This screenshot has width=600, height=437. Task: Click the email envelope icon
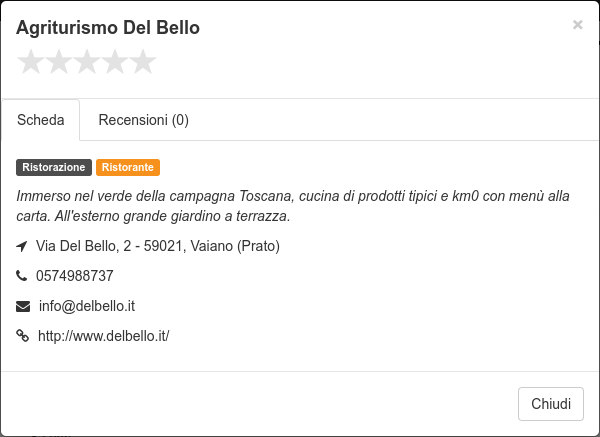[23, 306]
